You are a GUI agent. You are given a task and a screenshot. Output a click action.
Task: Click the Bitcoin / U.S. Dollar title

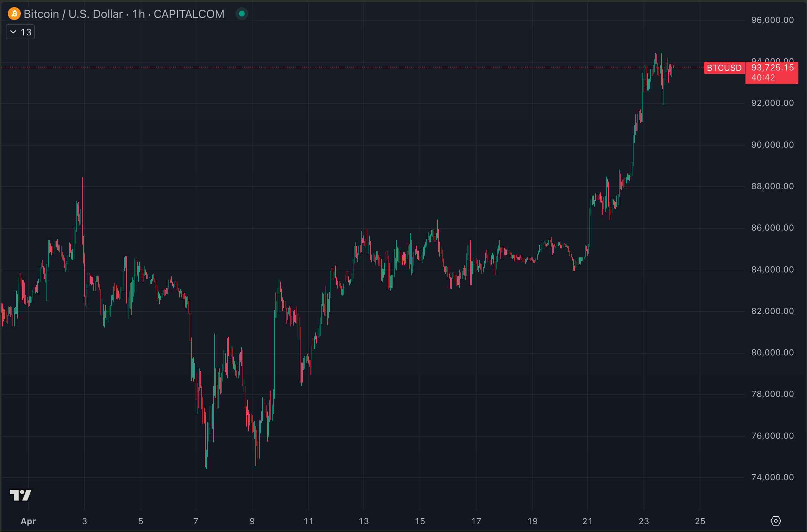73,14
